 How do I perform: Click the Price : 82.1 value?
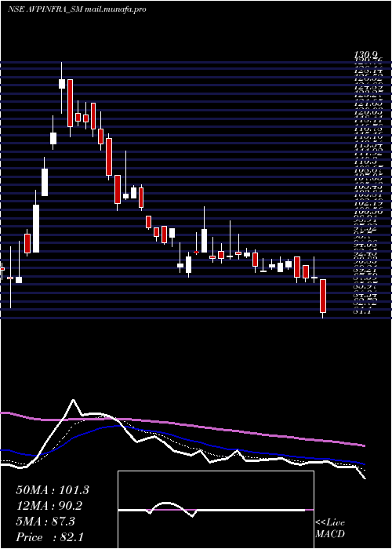click(49, 537)
